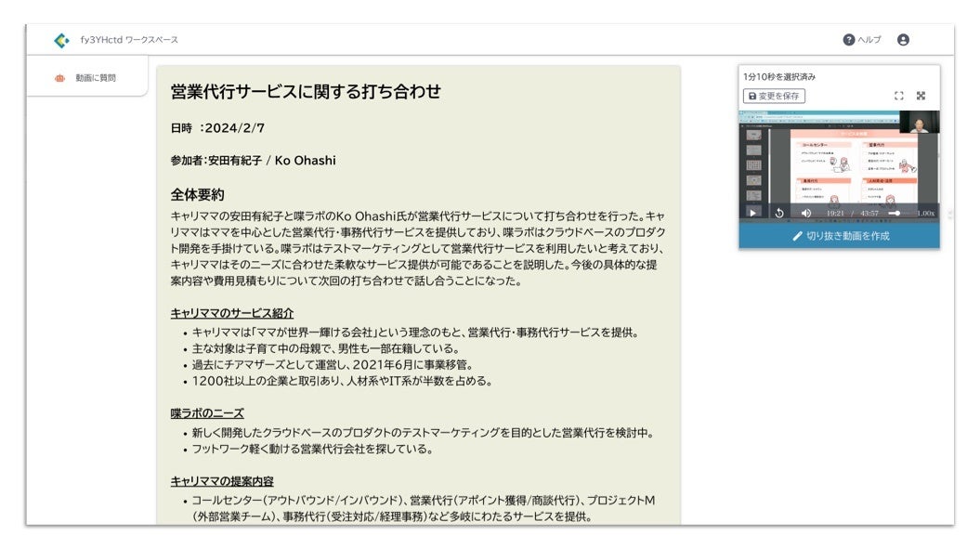
Task: Click the bullet mentioning 2021年6月に事業移管
Action: point(332,364)
